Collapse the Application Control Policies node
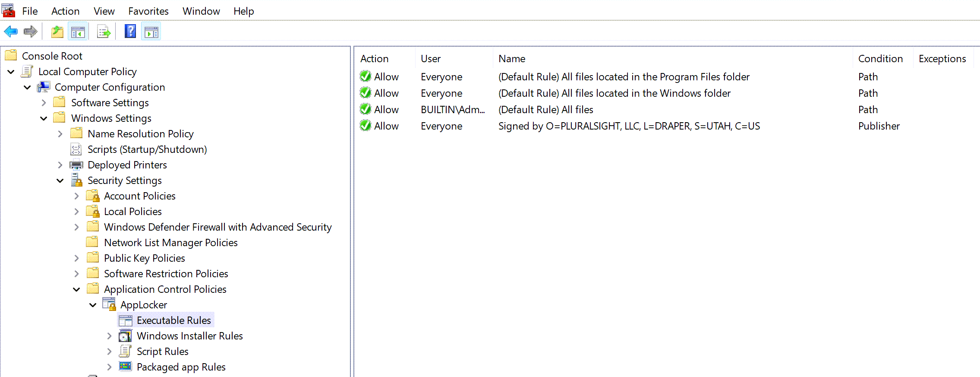Screen dimensions: 980x377 77,289
